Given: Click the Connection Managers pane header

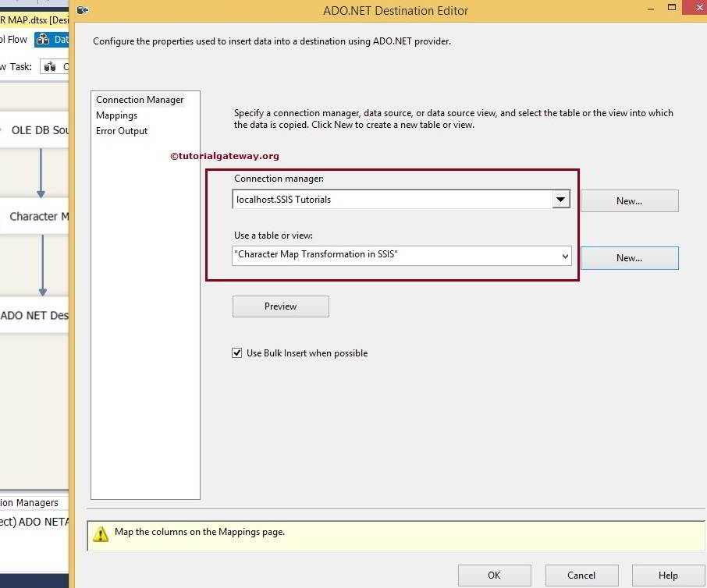Looking at the screenshot, I should 30,502.
